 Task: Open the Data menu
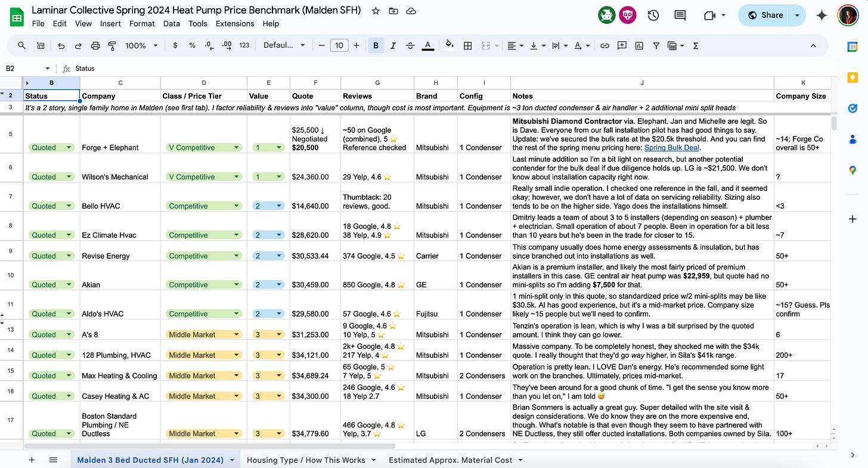pyautogui.click(x=172, y=24)
